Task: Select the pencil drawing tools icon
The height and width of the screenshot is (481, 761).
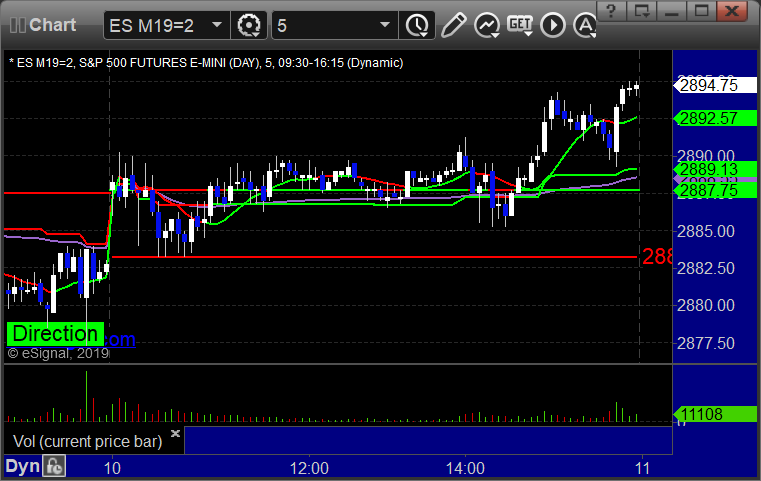Action: coord(453,25)
